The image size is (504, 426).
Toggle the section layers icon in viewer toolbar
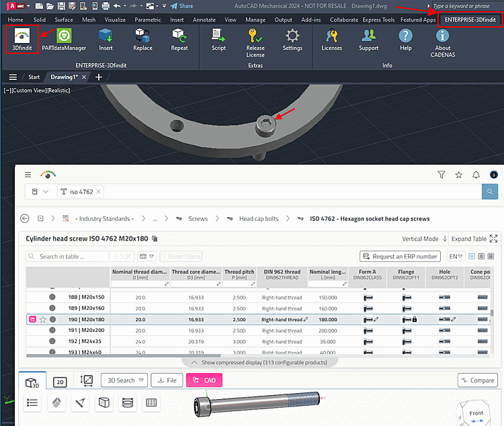click(x=128, y=402)
